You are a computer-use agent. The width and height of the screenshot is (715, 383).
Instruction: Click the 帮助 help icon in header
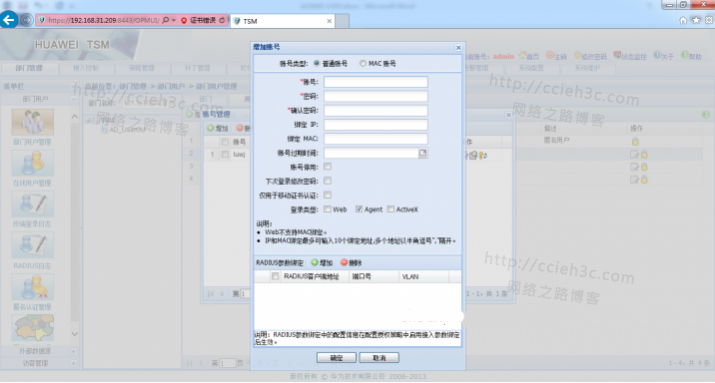coord(684,55)
